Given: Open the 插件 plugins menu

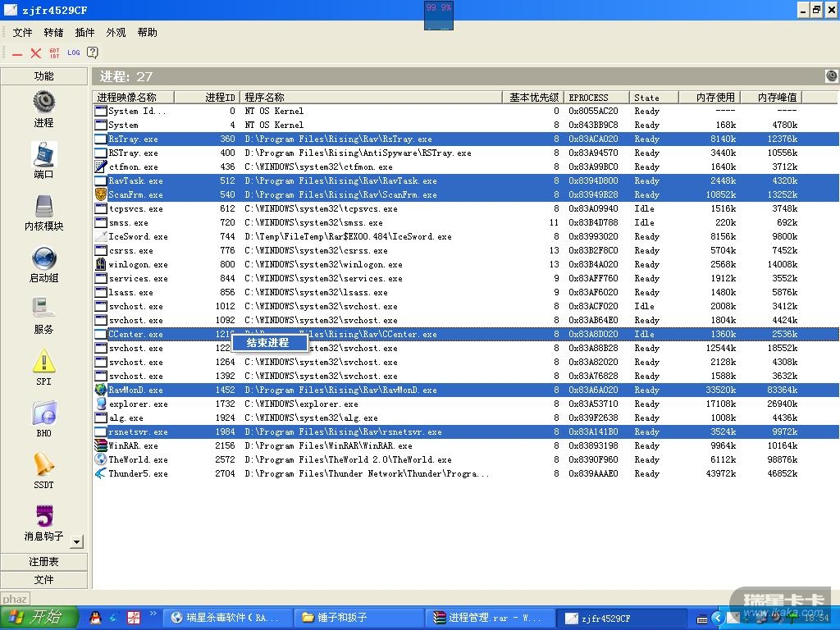Looking at the screenshot, I should pos(84,33).
